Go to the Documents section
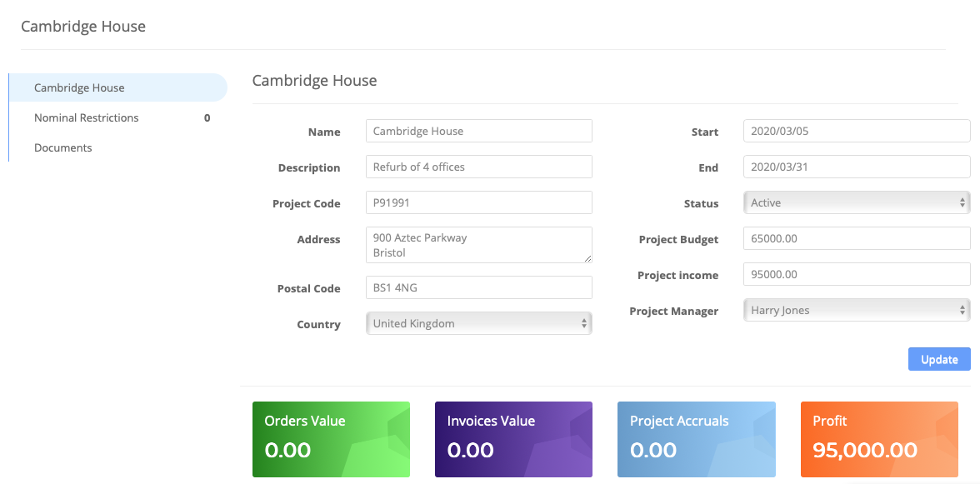 click(118, 147)
